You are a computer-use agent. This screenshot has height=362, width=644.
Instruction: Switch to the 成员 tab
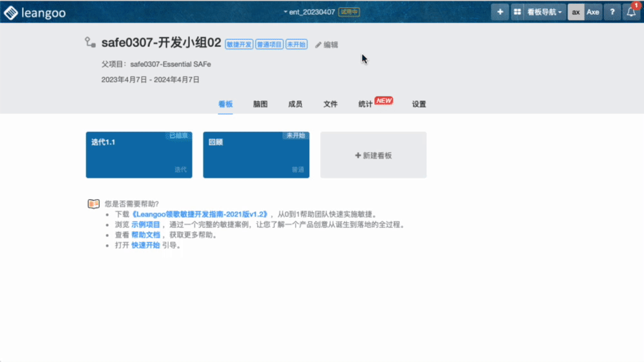295,104
